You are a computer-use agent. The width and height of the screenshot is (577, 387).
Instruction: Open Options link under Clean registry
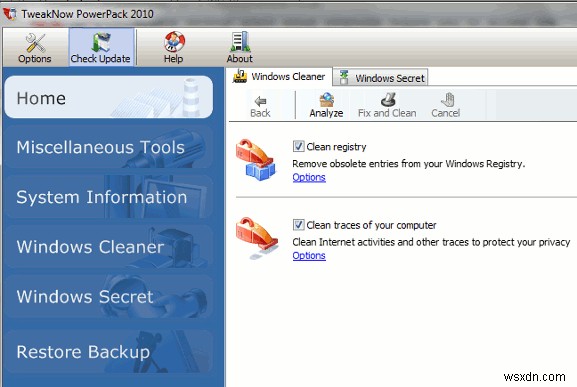point(309,177)
